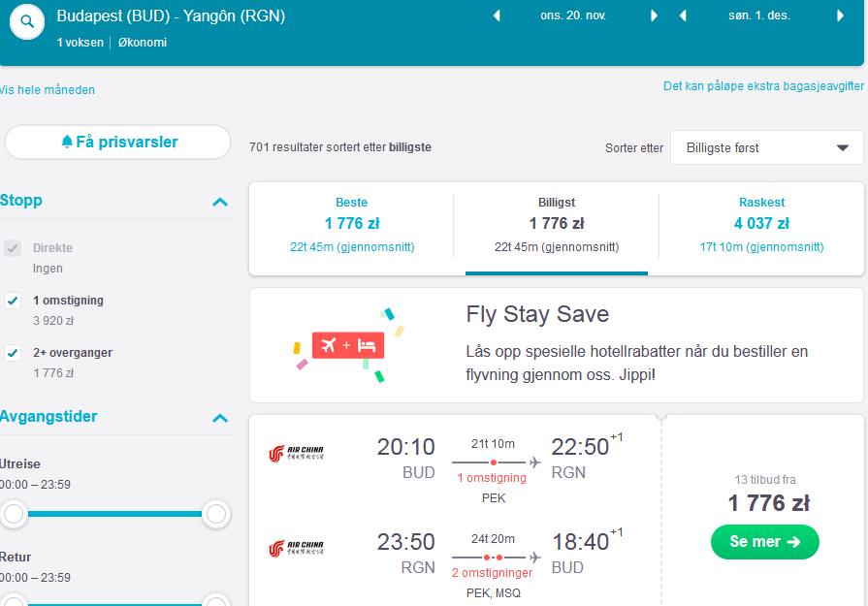Click the Air China logo on return flight
This screenshot has width=868, height=606.
pos(296,548)
